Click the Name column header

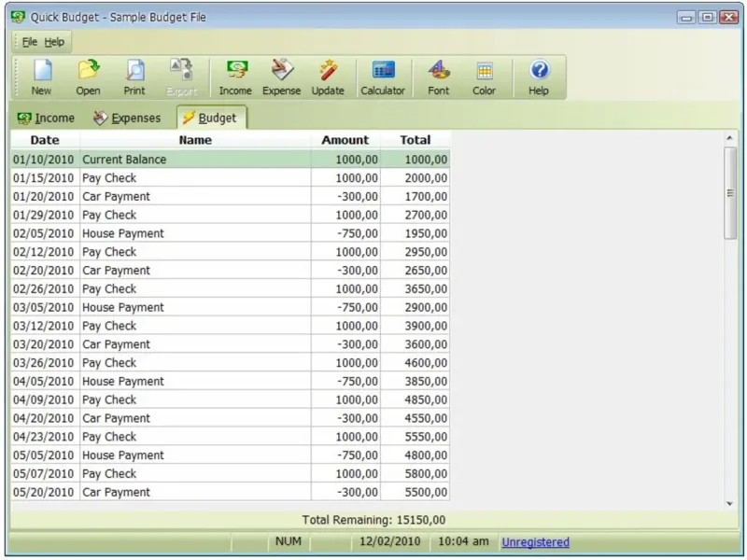(195, 140)
